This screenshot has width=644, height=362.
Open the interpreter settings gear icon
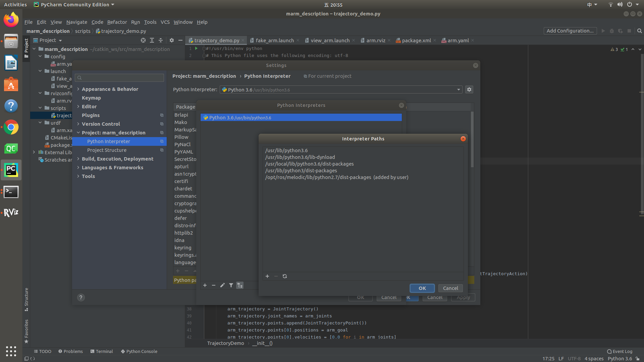pos(469,89)
